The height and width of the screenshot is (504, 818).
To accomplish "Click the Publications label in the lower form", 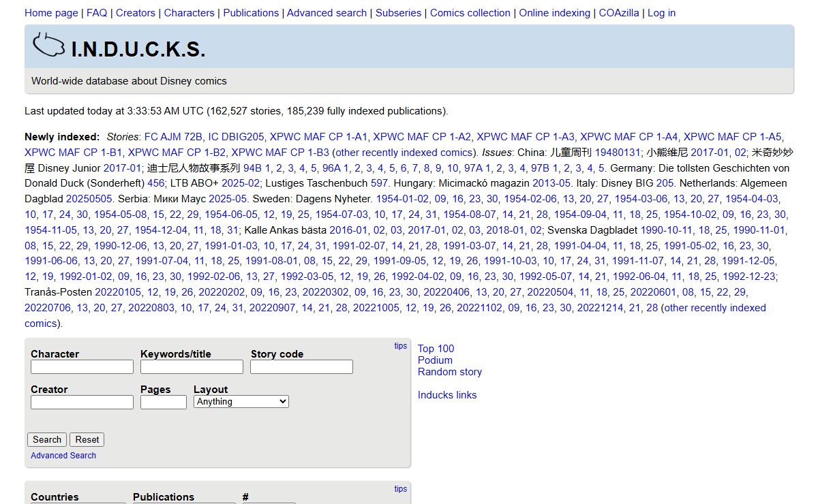I will coord(164,497).
